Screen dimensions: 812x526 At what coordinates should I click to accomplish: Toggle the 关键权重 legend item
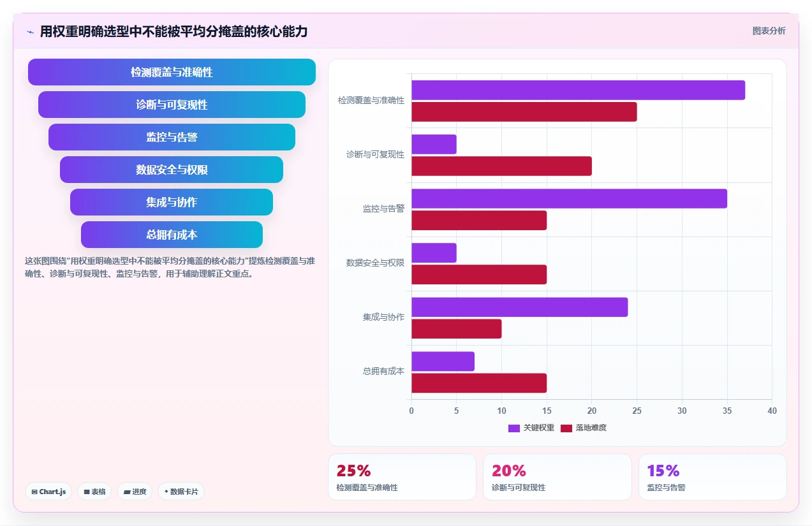531,428
